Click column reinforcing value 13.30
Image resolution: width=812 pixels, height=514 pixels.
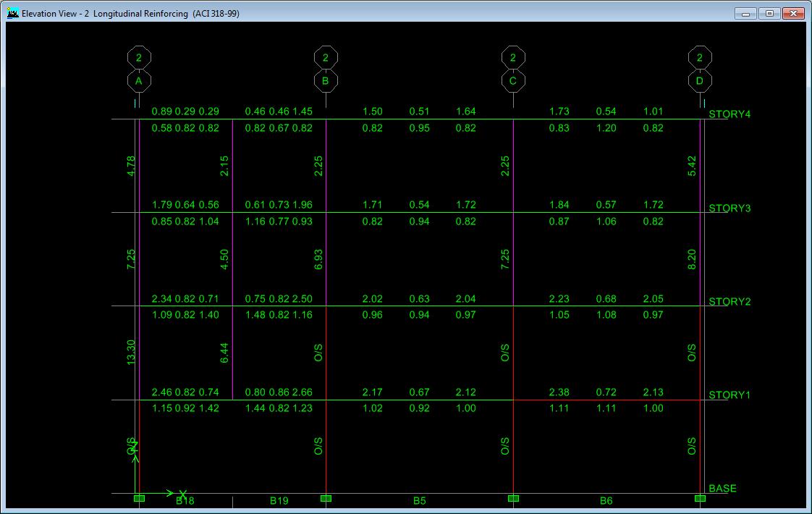point(131,353)
